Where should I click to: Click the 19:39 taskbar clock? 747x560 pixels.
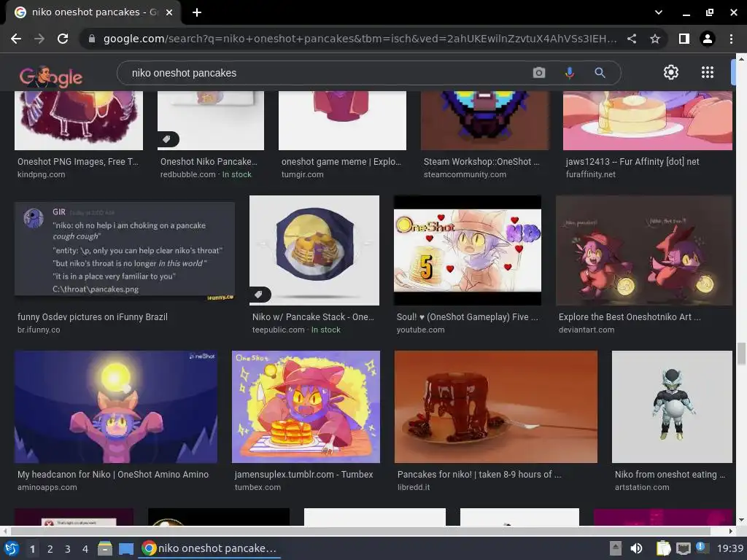(x=729, y=548)
